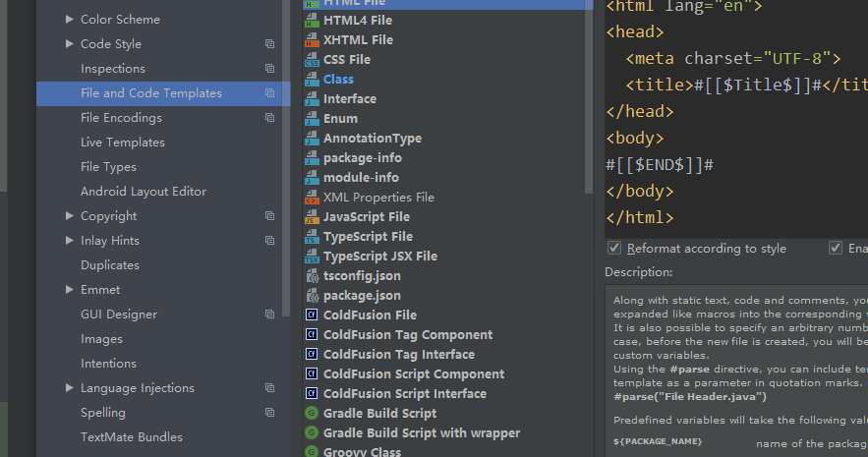Click the Gradle Build Script icon

(312, 414)
